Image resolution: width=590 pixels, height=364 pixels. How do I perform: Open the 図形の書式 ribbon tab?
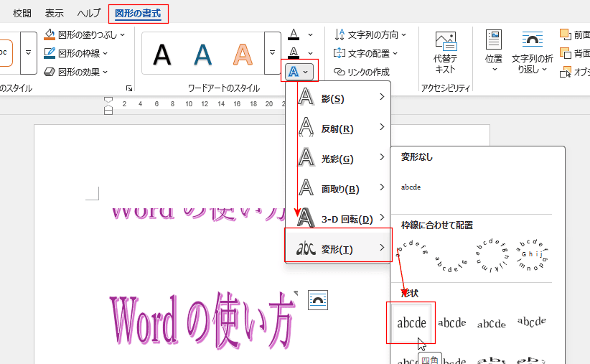[x=139, y=13]
